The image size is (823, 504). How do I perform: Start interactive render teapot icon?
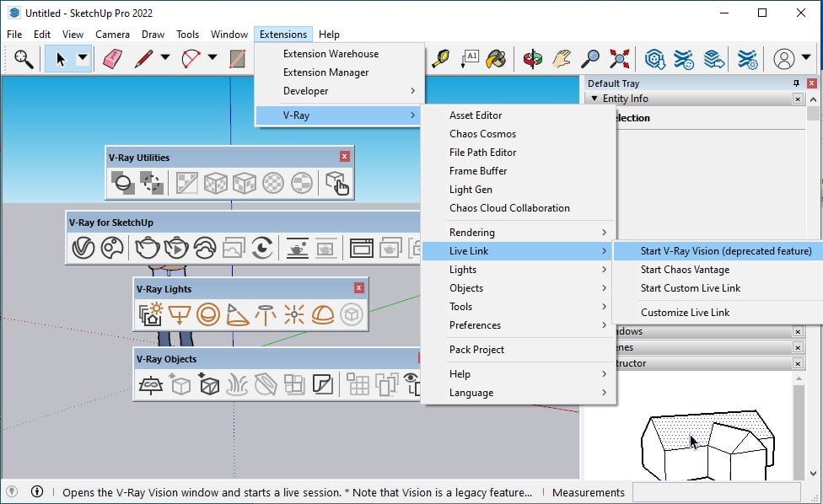[x=176, y=248]
